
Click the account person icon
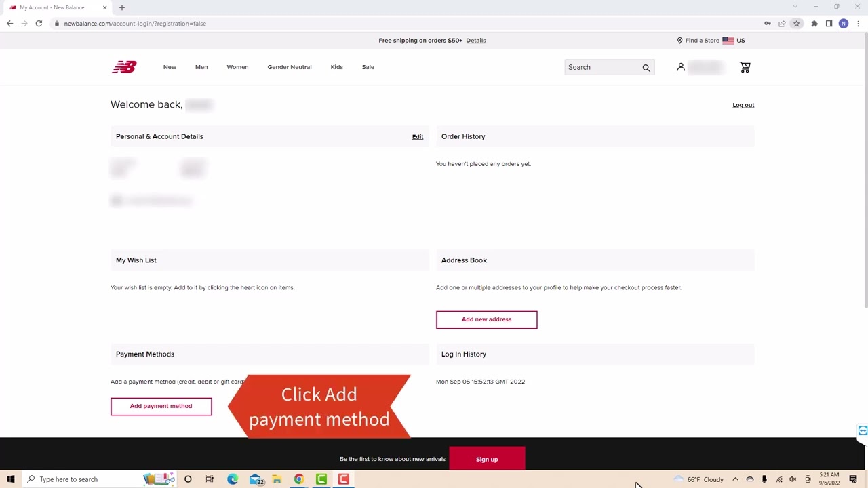point(681,67)
